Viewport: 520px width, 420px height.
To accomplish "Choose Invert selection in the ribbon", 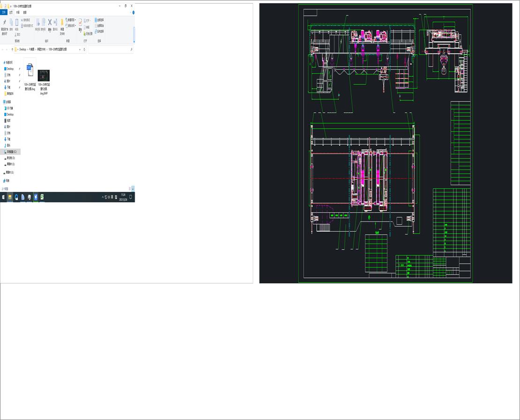I will 99,31.
